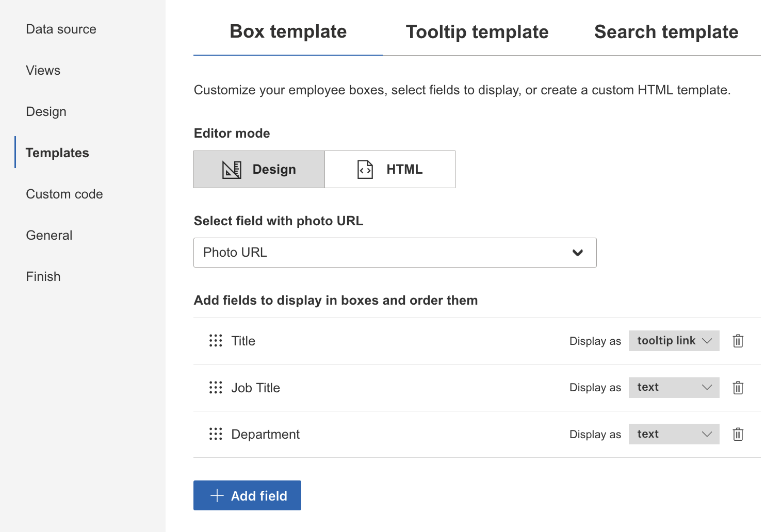Switch editor mode to HTML
782x532 pixels.
tap(390, 170)
